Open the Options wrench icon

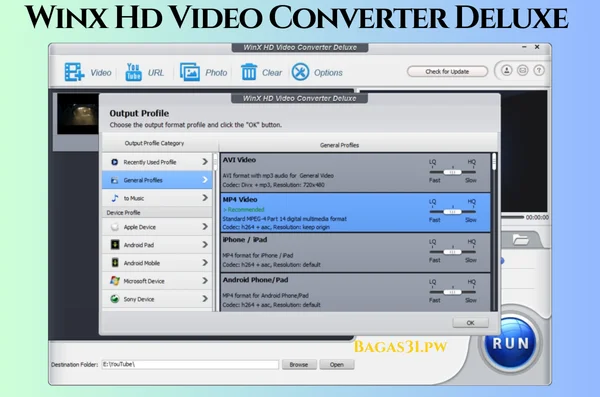[300, 72]
